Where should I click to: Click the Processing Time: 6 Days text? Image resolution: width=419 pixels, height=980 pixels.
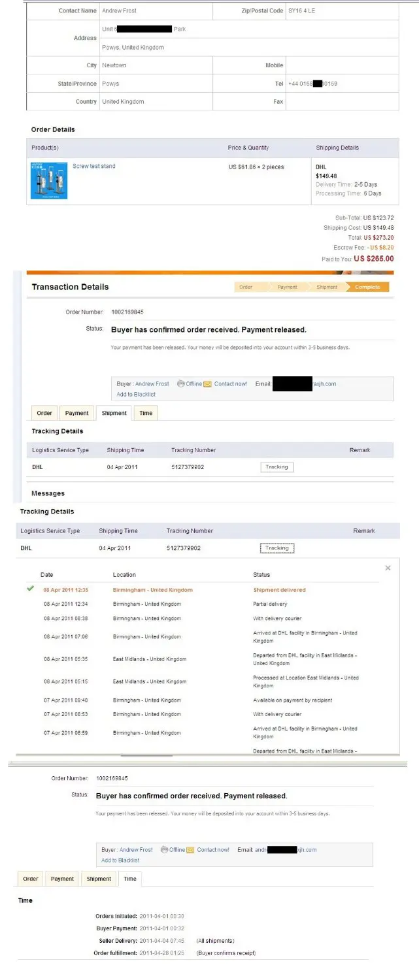click(348, 193)
